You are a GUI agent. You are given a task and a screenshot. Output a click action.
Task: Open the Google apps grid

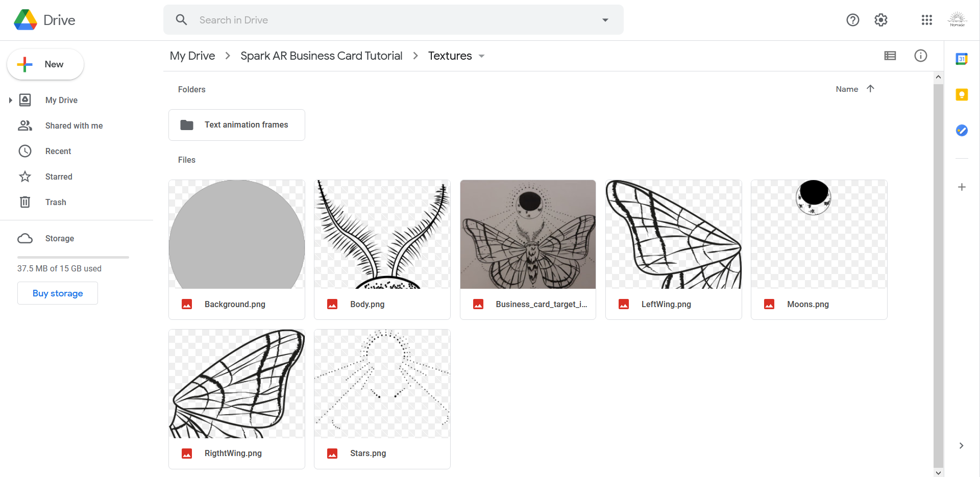927,20
